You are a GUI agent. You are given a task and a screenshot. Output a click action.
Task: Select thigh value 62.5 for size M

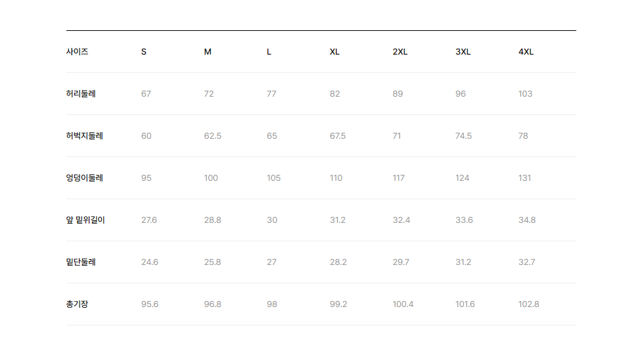pos(213,136)
